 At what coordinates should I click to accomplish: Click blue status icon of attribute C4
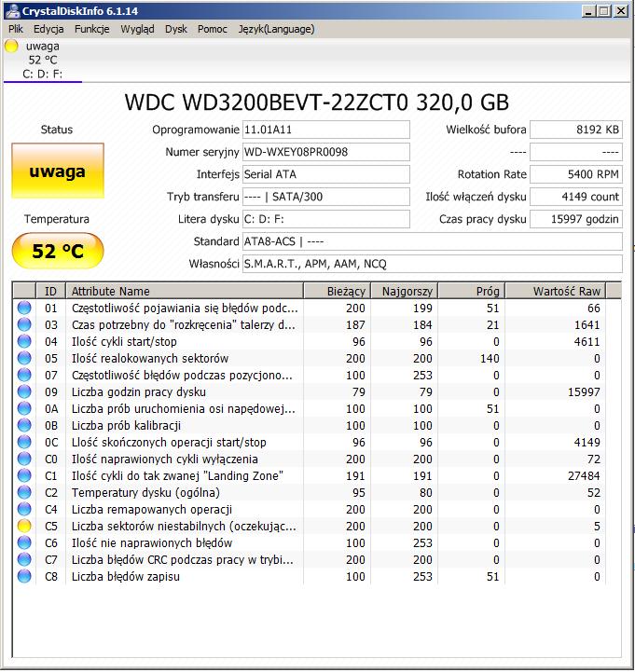(x=24, y=509)
